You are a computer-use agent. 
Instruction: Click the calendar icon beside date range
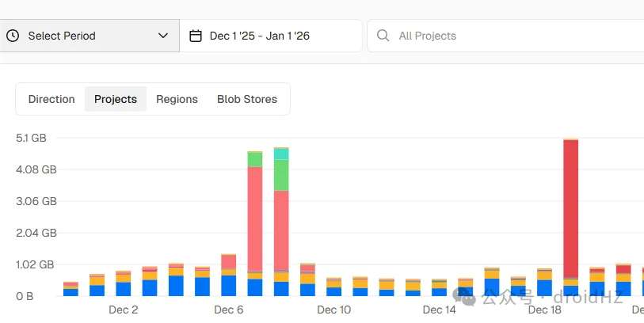click(x=196, y=36)
